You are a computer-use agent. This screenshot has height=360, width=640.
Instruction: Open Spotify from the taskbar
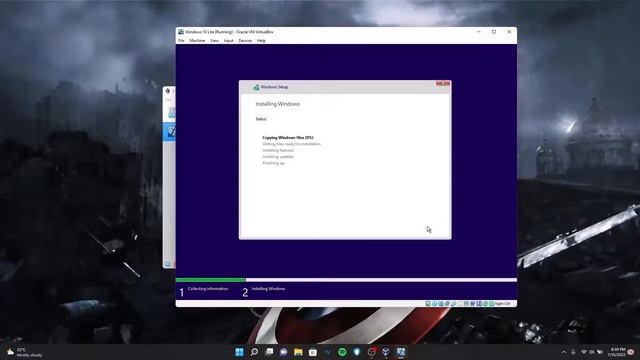point(342,352)
